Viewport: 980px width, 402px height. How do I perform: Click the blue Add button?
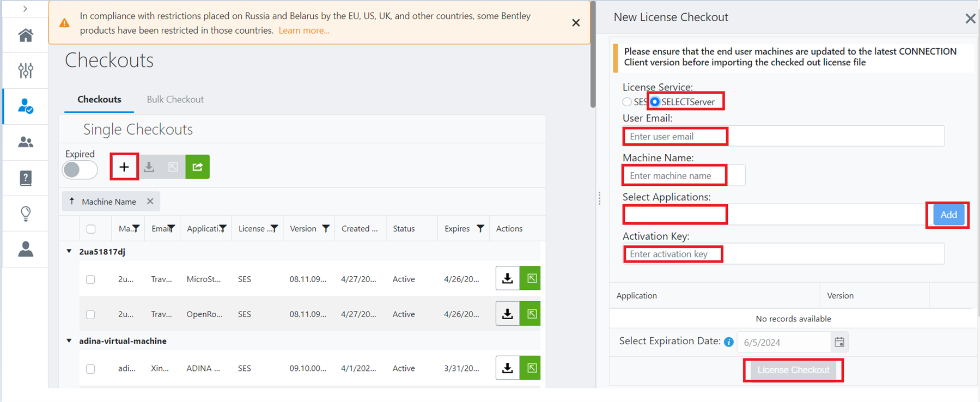coord(948,215)
